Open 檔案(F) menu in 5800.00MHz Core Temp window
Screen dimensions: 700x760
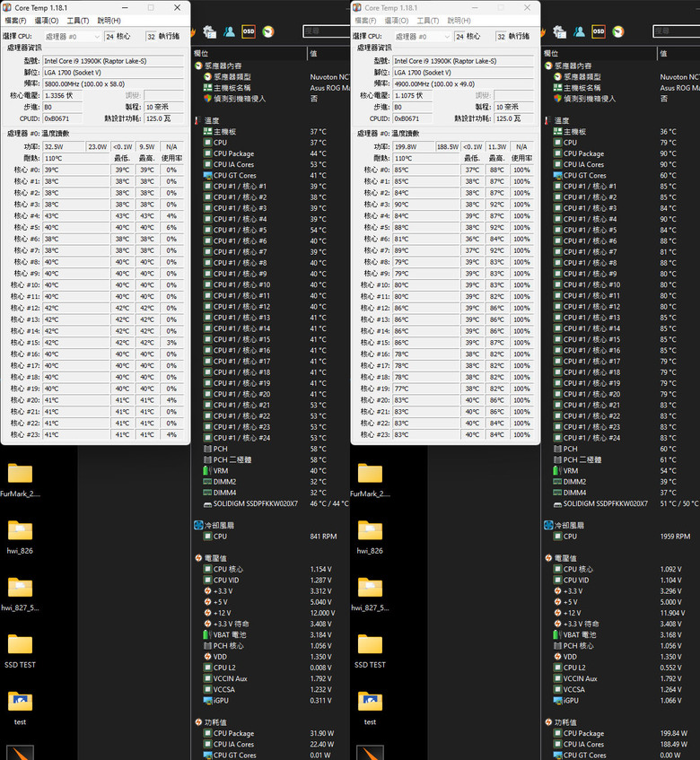pos(15,21)
